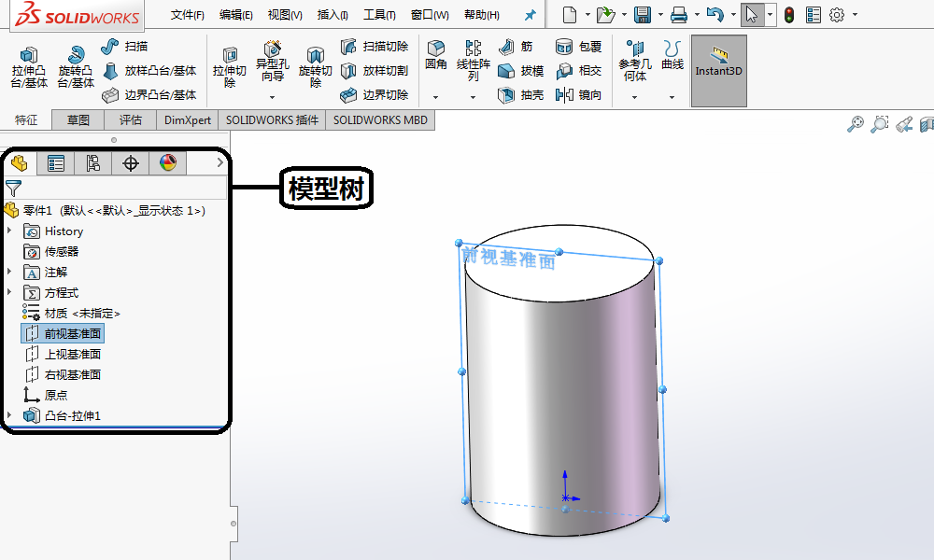Open dropdown arrow next to Save
Screen dimensions: 934x560
tap(660, 14)
